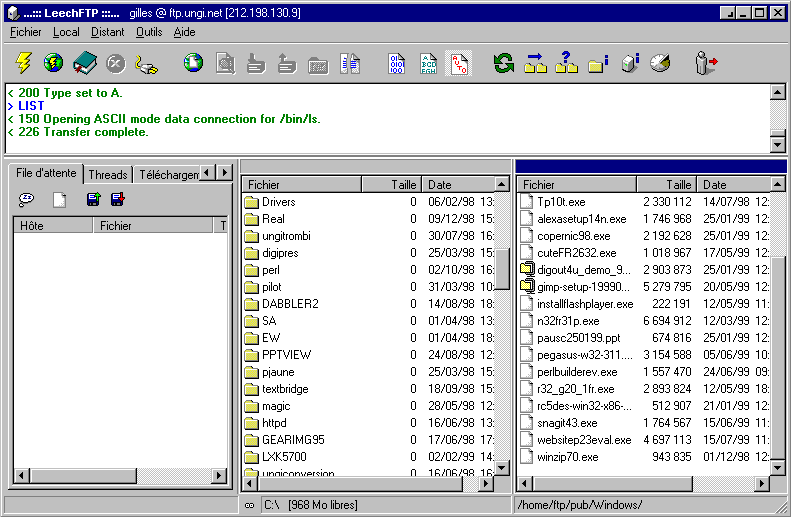This screenshot has width=791, height=517.
Task: Click the log pane scroll up arrow
Action: point(778,92)
